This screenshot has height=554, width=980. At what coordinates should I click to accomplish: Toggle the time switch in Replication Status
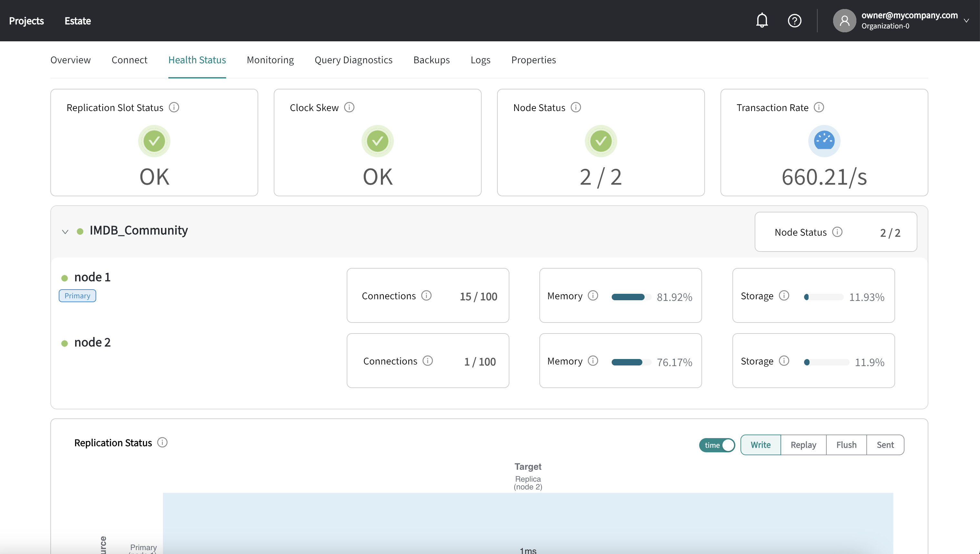point(717,444)
